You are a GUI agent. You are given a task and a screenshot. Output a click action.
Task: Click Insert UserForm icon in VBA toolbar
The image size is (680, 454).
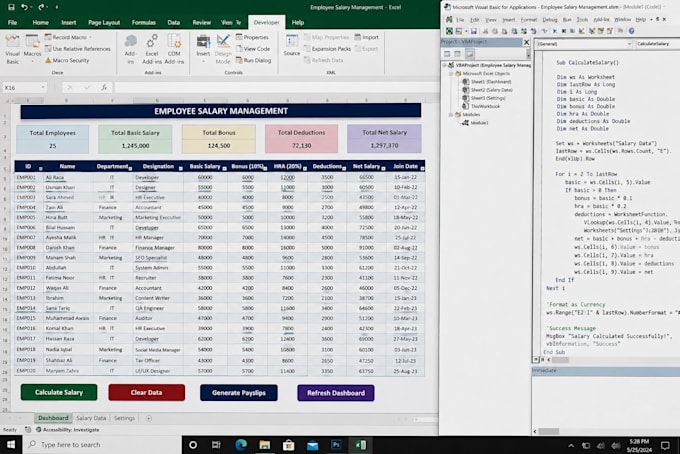pyautogui.click(x=459, y=31)
